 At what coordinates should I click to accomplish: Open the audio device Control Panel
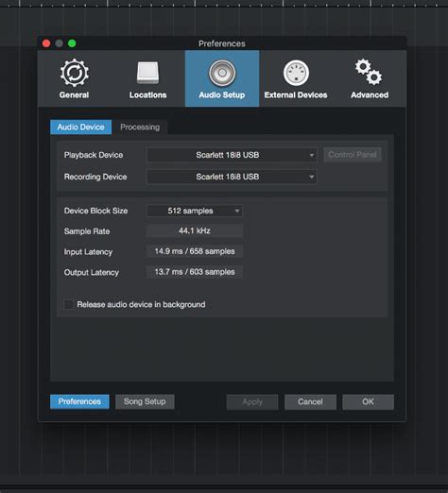[353, 155]
